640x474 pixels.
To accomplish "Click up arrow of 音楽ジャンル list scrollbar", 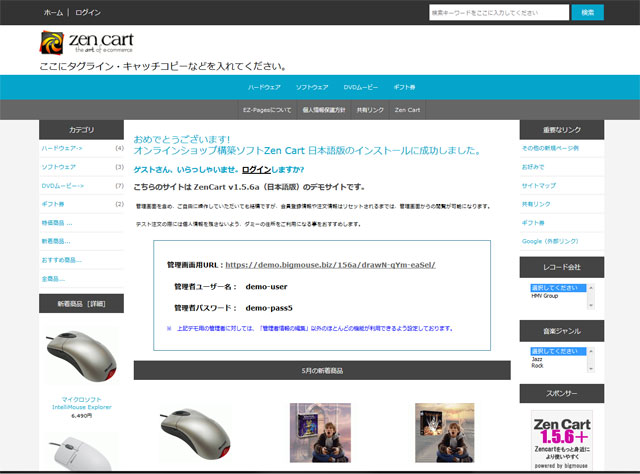I will coord(591,351).
